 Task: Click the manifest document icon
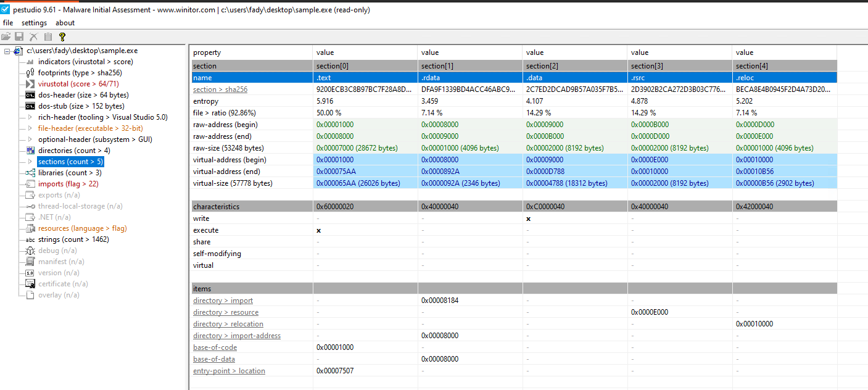point(30,262)
